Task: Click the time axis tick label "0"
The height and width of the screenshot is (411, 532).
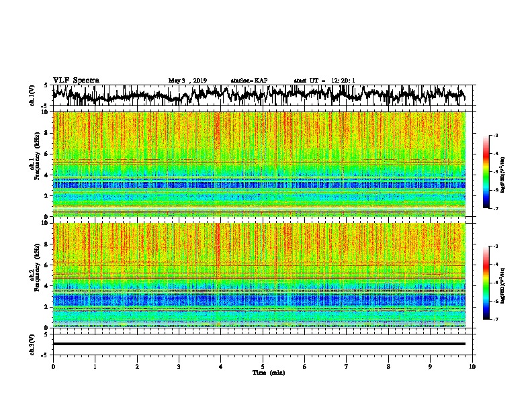Action: [x=53, y=367]
